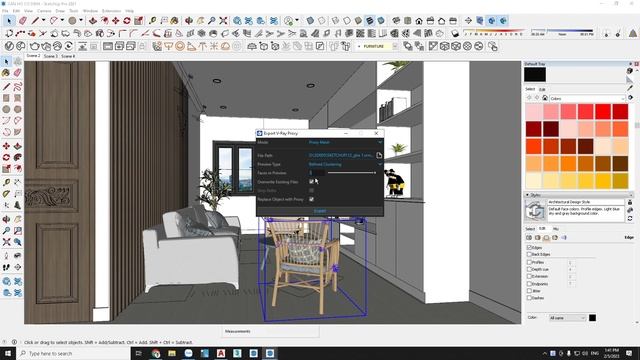640x360 pixels.
Task: Open V-Ray Asset Editor icon in third toolbar
Action: 9,46
